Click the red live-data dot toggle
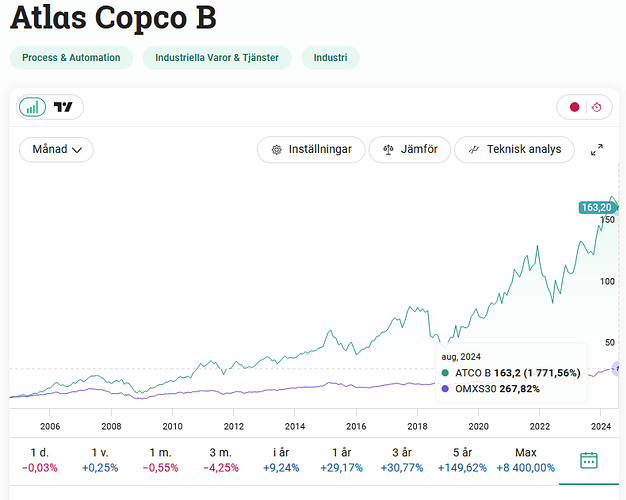This screenshot has height=500, width=626. coord(574,107)
